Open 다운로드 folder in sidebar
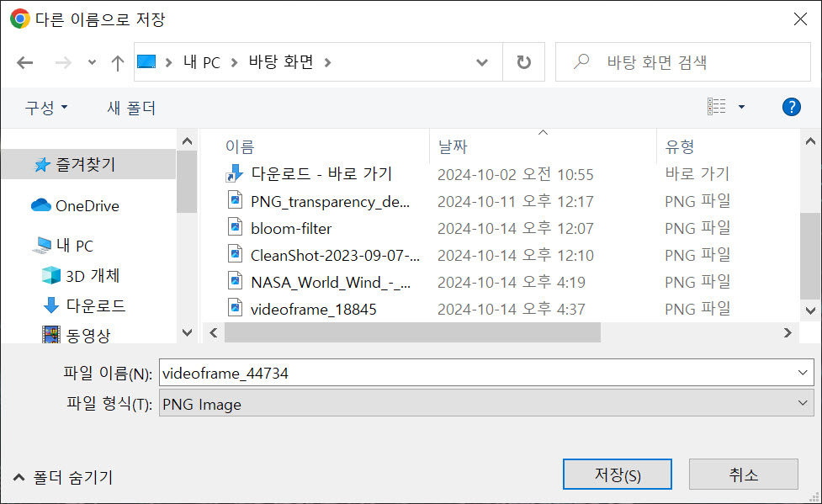822x504 pixels. 95,305
